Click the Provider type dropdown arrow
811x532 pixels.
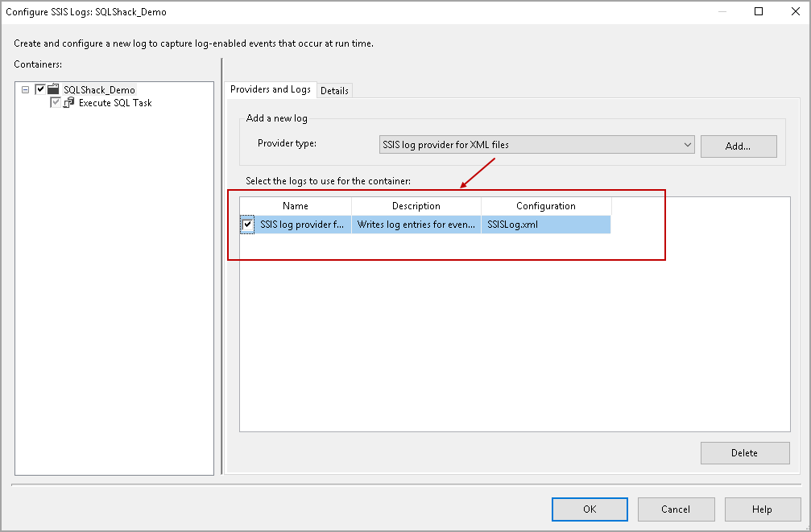point(686,144)
